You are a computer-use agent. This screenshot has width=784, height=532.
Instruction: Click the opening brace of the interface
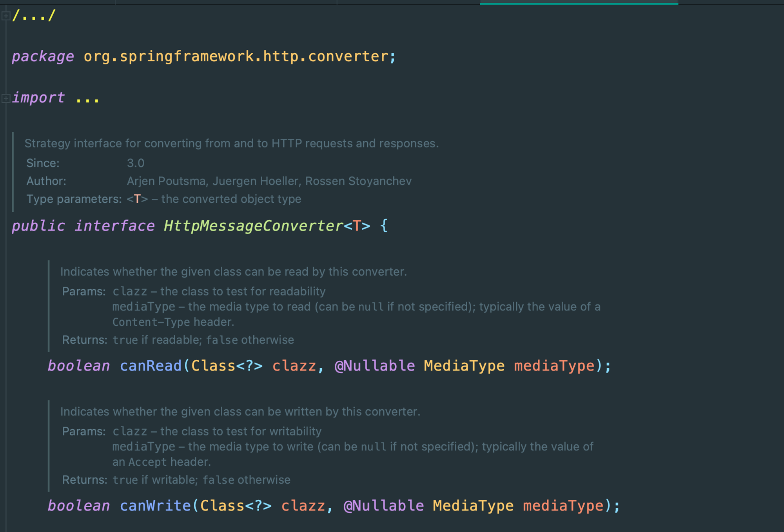384,226
